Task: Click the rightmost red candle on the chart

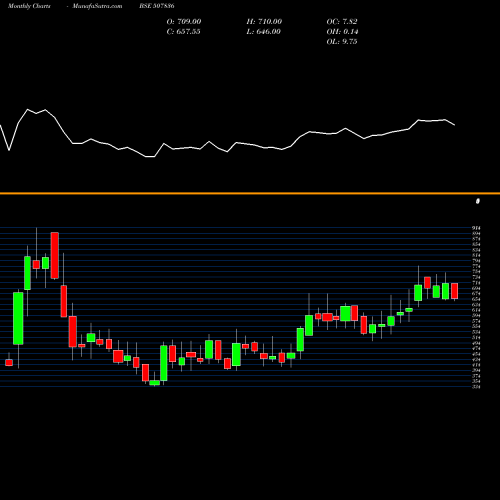Action: pos(455,291)
